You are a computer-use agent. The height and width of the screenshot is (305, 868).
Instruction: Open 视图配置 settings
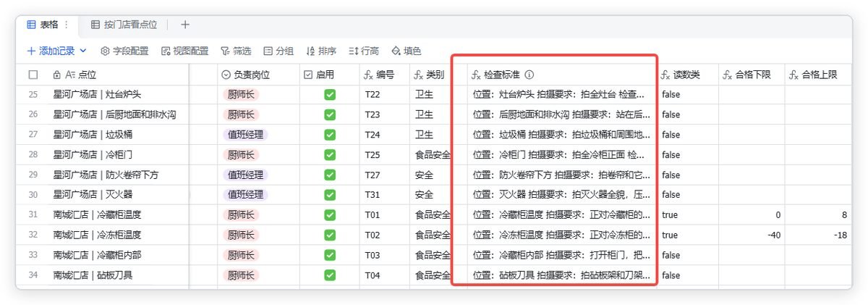tap(184, 51)
